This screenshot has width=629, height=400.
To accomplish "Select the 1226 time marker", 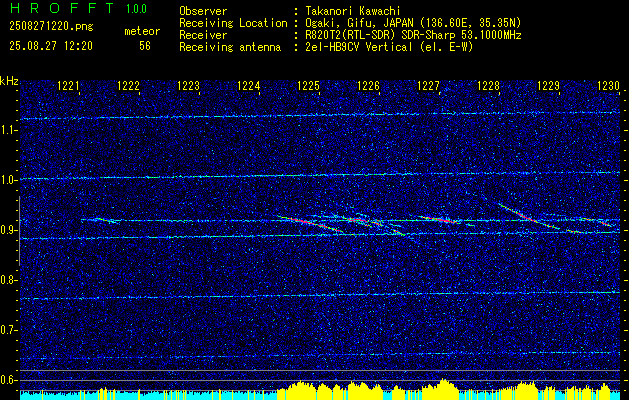I will coord(368,86).
